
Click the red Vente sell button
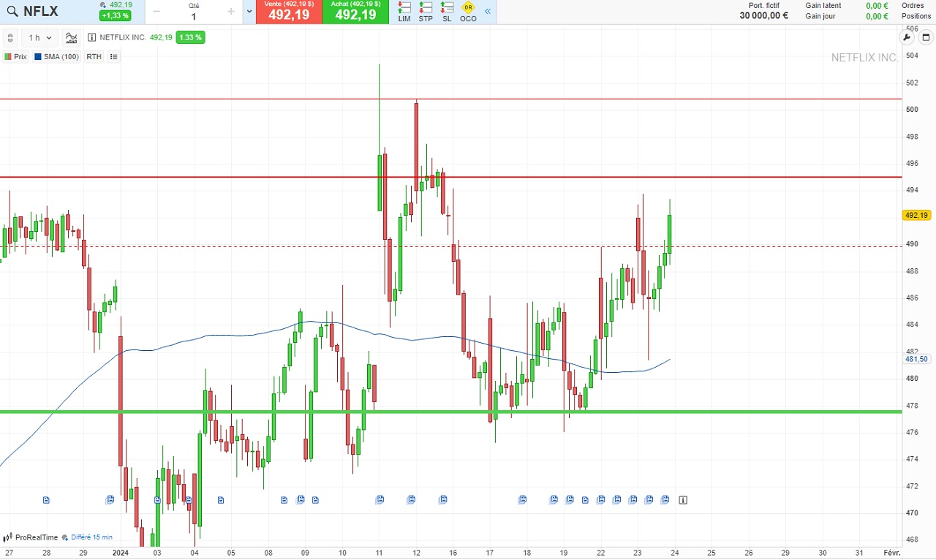click(x=289, y=12)
